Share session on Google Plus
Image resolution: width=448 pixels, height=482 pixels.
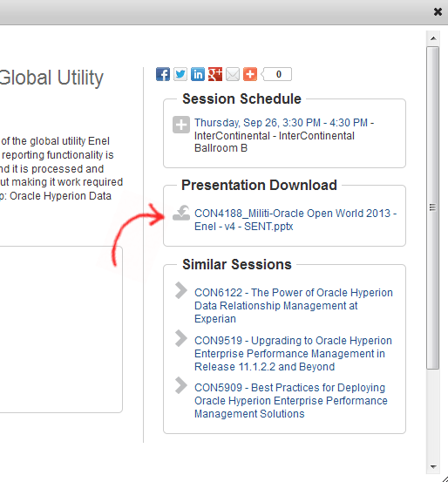click(215, 74)
